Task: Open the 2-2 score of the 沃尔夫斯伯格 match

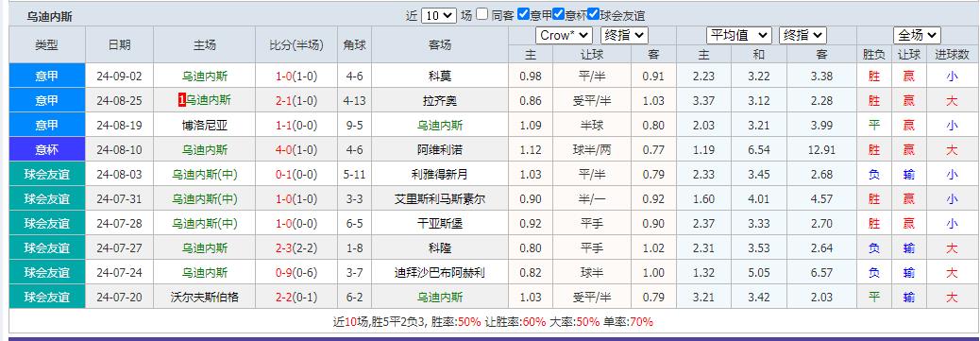Action: [x=284, y=298]
